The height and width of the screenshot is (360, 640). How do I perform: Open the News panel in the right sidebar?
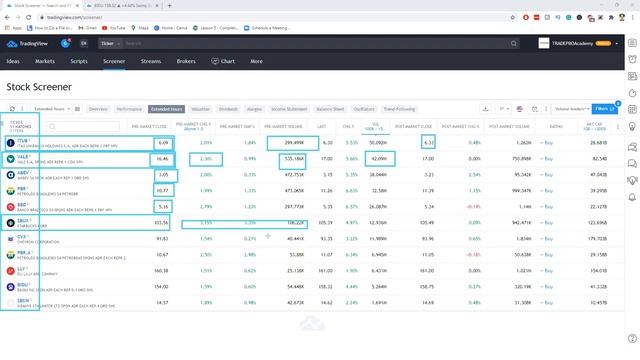[632, 76]
